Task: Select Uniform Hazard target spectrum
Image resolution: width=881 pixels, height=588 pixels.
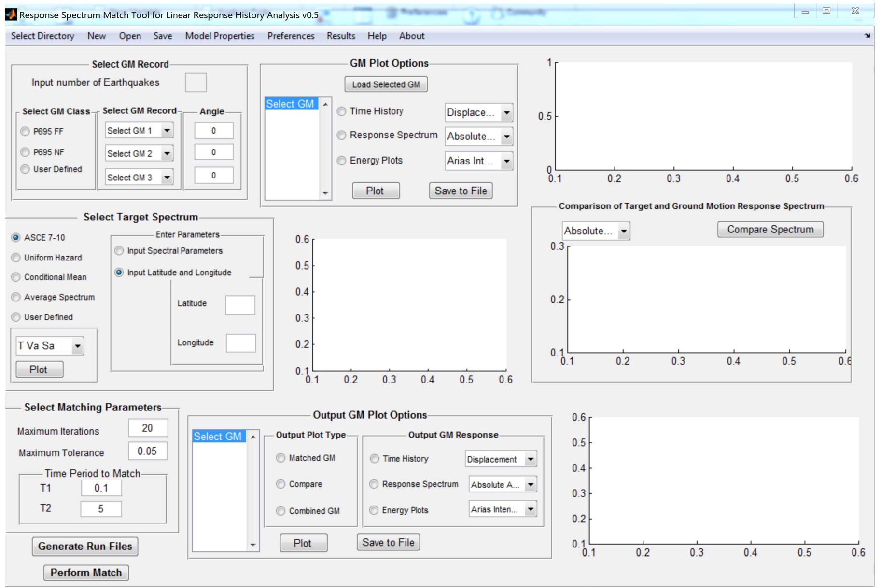Action: click(16, 258)
